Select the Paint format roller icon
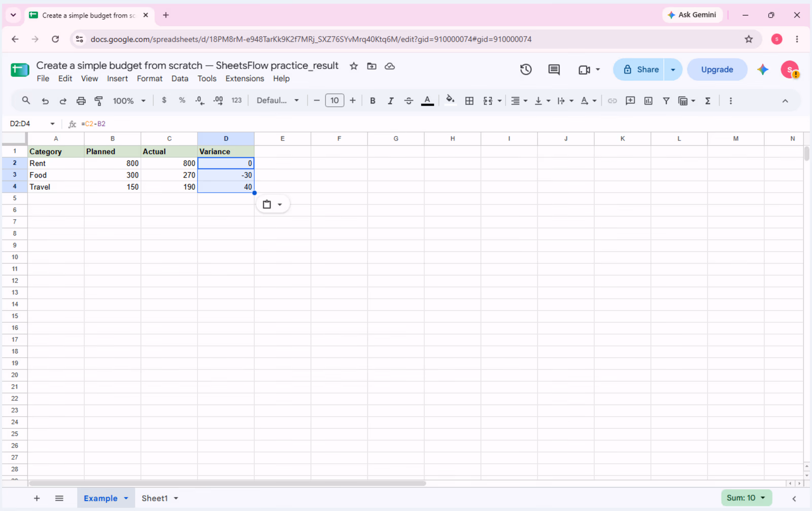The width and height of the screenshot is (812, 511). click(x=99, y=101)
